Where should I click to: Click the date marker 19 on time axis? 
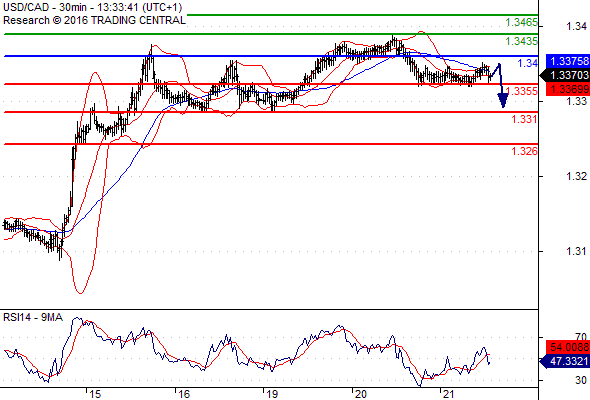272,394
